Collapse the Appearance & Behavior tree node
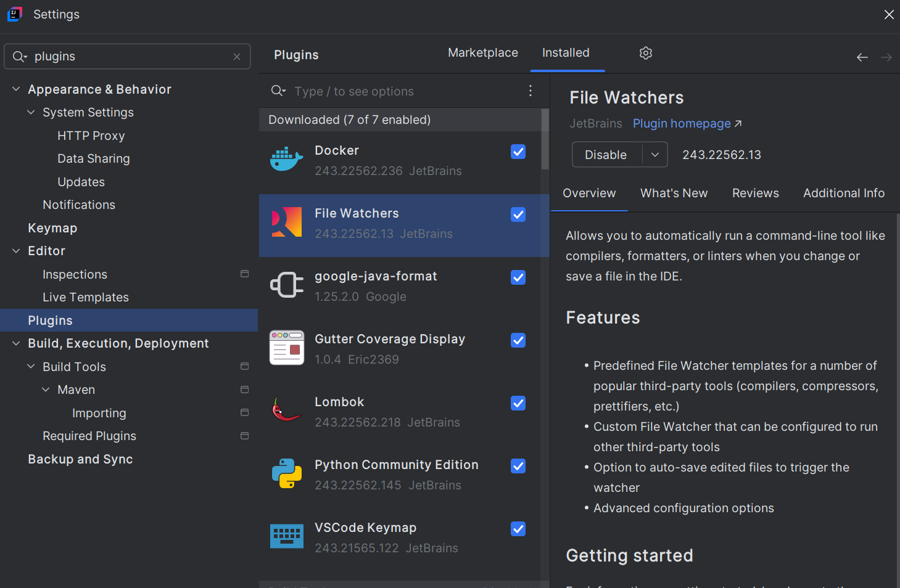 pos(16,89)
